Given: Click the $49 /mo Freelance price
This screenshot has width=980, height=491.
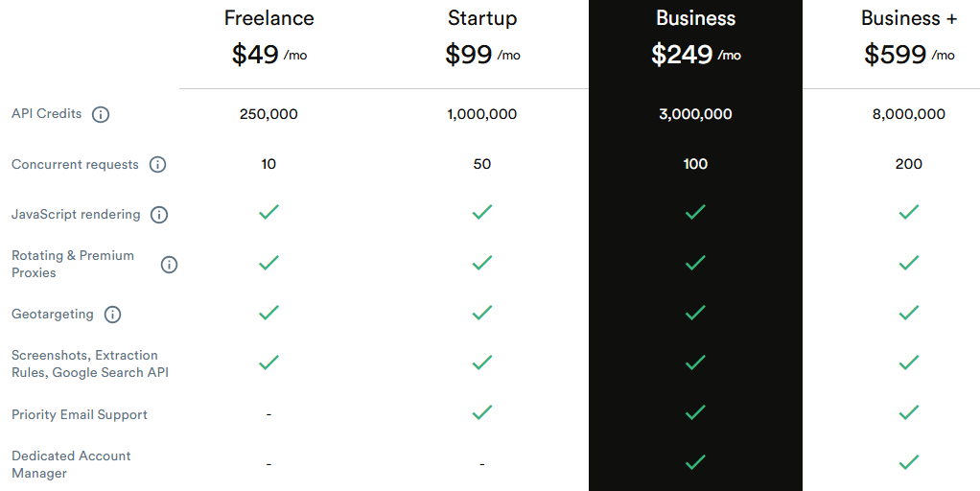Looking at the screenshot, I should (268, 55).
